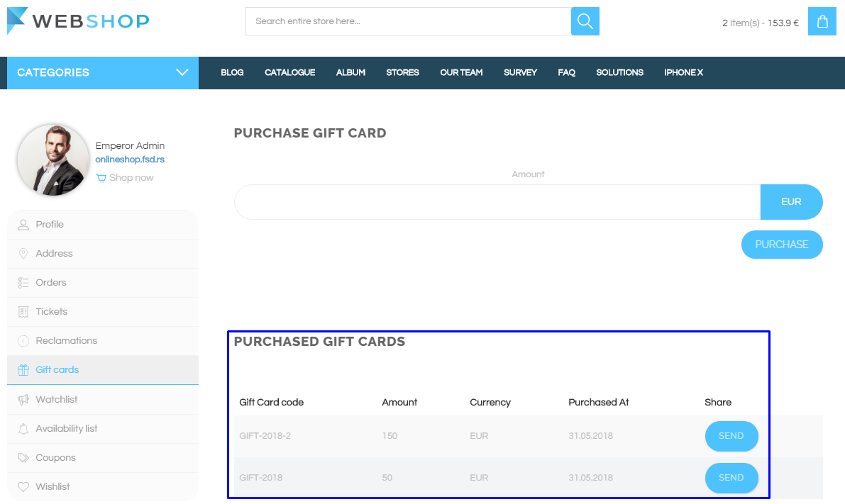Screen dimensions: 845x504
Task: Click the Reclamations circle icon
Action: click(x=23, y=341)
